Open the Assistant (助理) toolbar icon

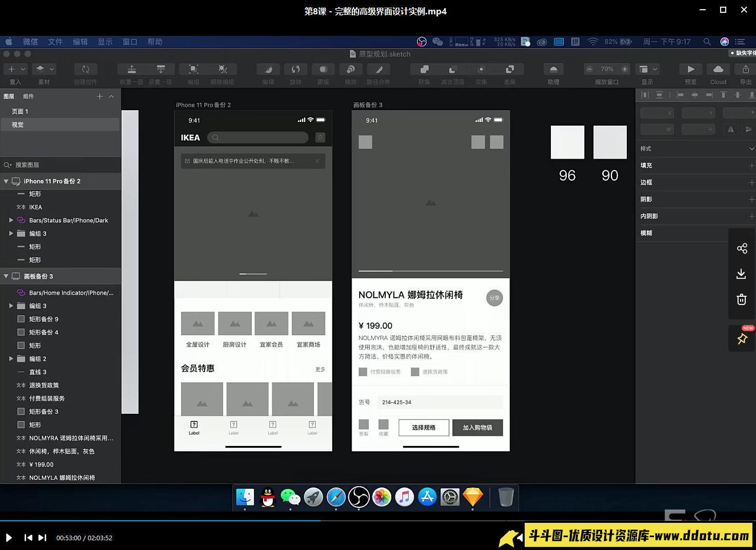coord(553,69)
